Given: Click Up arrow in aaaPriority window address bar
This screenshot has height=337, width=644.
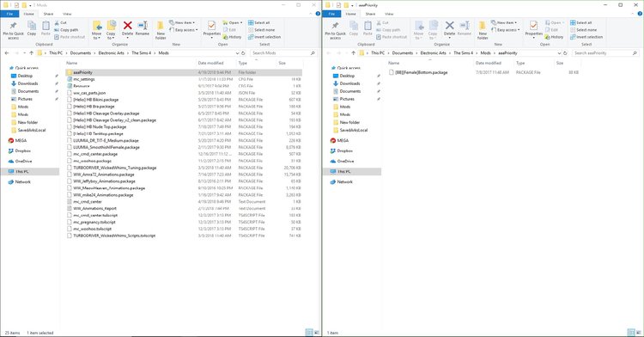Looking at the screenshot, I should [353, 53].
